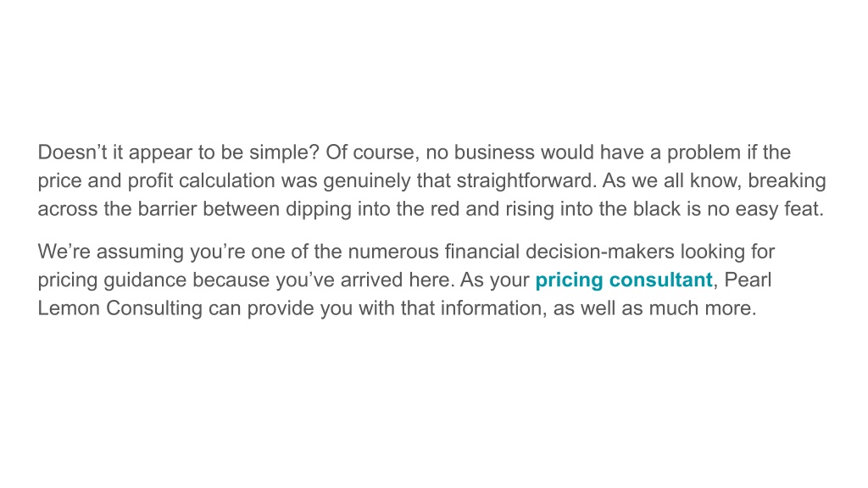The height and width of the screenshot is (488, 868).
Task: Click the word 'straightforward' in the first paragraph
Action: [526, 181]
